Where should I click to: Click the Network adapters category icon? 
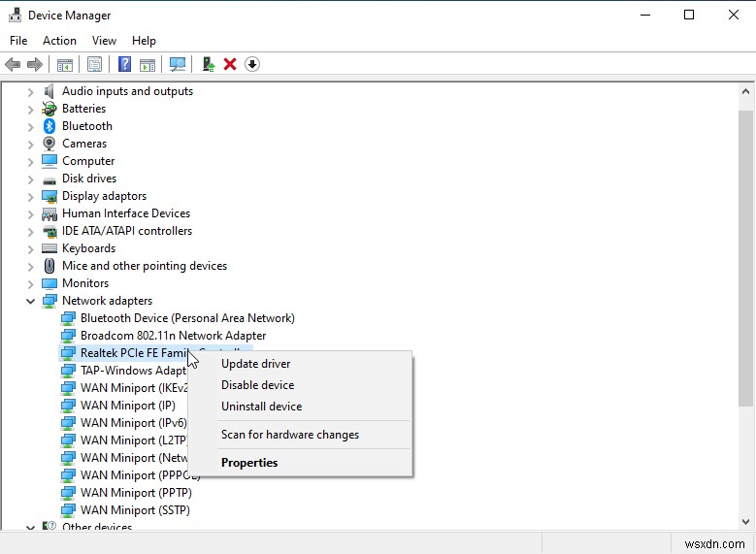pos(49,301)
